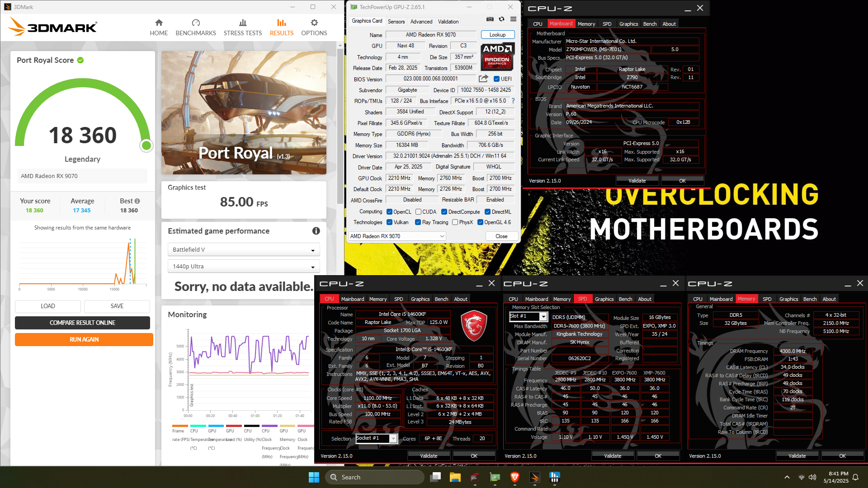Toggle the Vulkan checkbox
The image size is (868, 488).
click(389, 222)
